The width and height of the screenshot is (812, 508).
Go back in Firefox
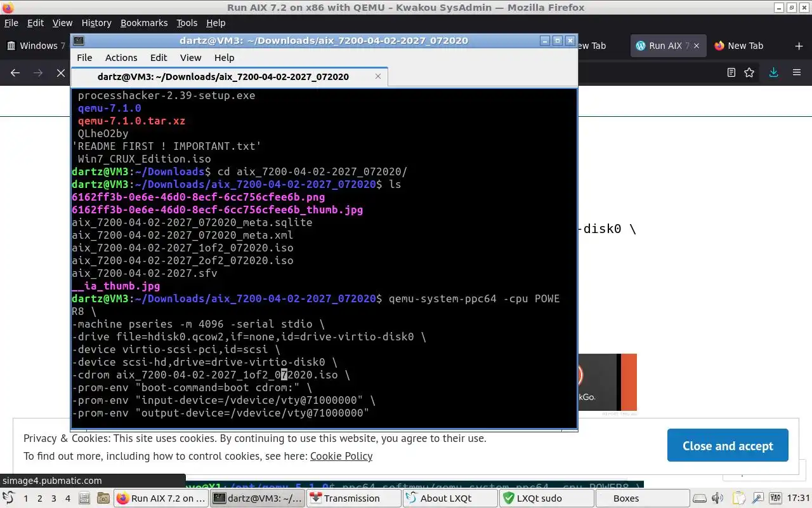point(15,73)
